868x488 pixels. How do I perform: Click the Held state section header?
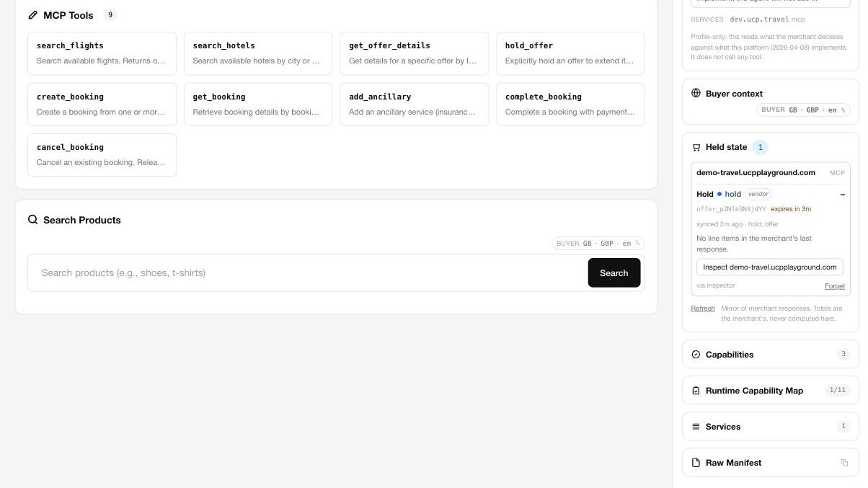pyautogui.click(x=726, y=147)
